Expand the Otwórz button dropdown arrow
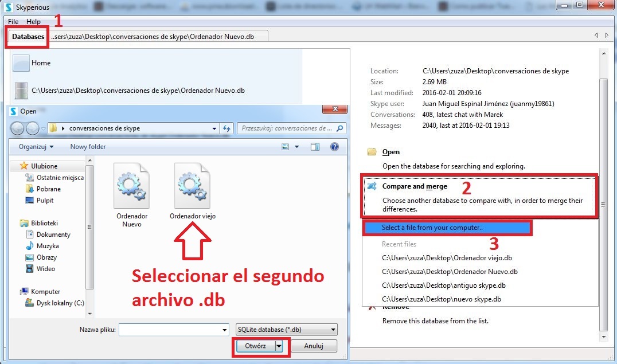This screenshot has width=617, height=364. point(279,346)
